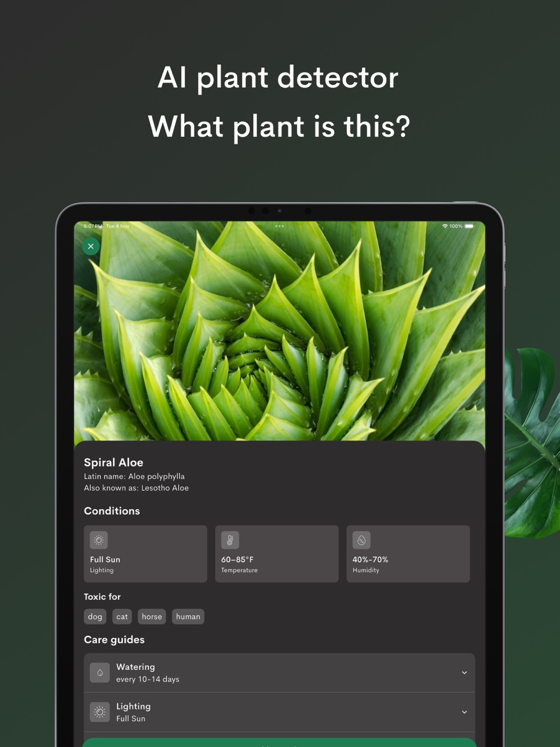Open the Lighting Full Sun guide row
The width and height of the screenshot is (560, 747).
tap(279, 712)
